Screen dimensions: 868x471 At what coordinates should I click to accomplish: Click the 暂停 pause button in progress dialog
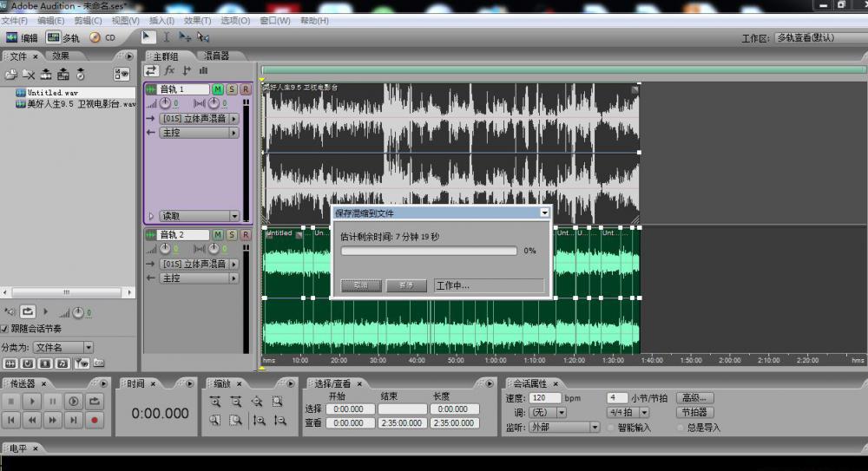pos(406,285)
